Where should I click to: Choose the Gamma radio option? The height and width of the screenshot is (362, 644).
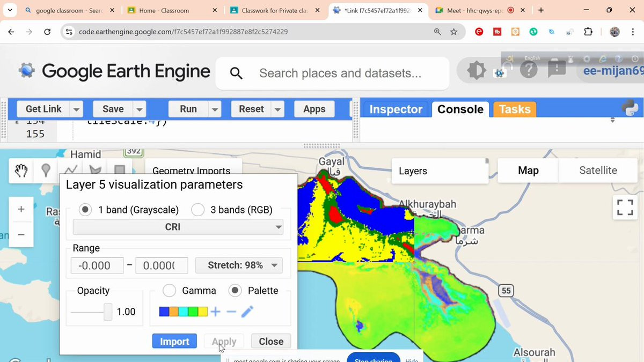(170, 291)
